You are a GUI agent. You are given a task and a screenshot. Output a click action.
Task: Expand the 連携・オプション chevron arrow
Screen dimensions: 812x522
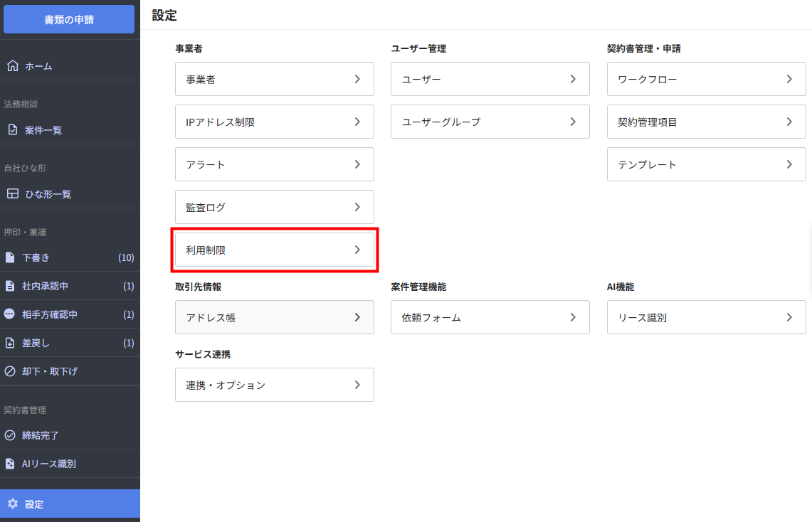tap(357, 385)
